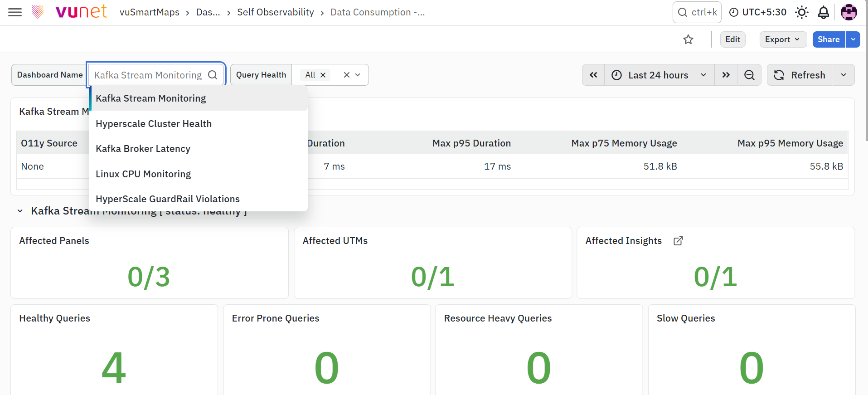Open the ctrl+k search box

(x=697, y=12)
